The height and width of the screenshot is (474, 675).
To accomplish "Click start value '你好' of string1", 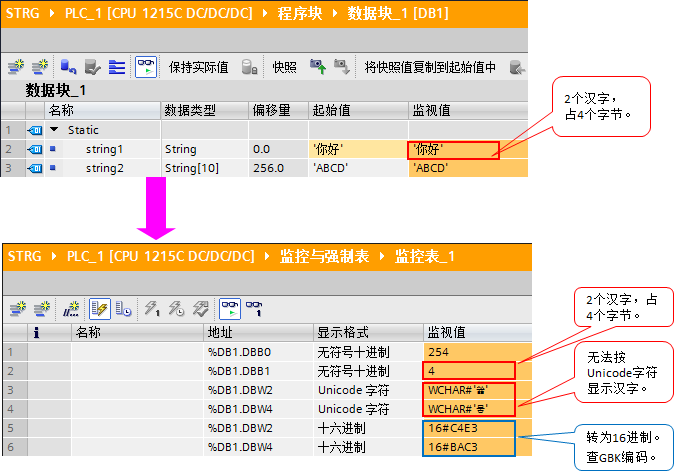I will 358,149.
